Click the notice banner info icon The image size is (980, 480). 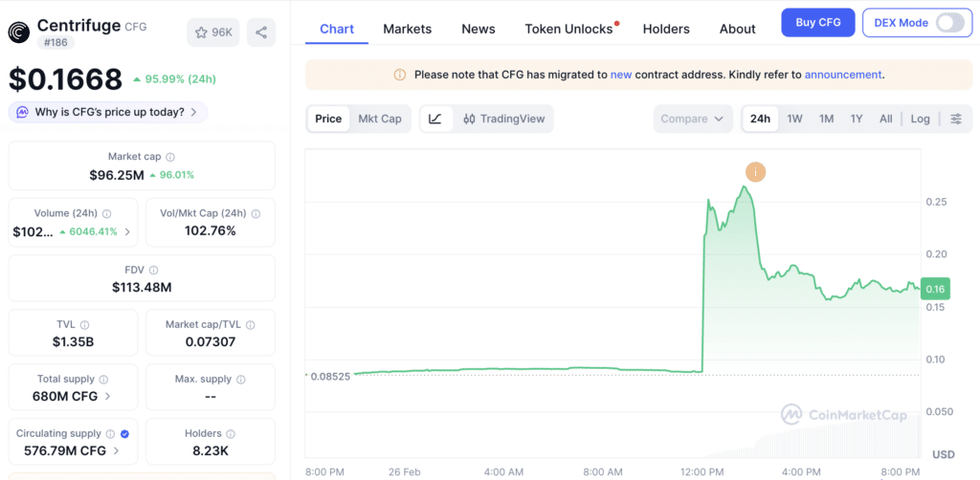399,75
